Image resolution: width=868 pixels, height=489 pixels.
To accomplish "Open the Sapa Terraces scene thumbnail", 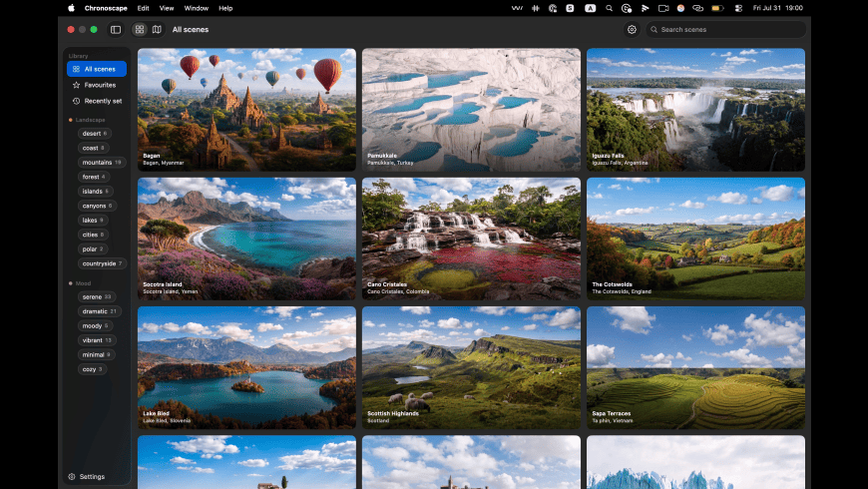I will (695, 367).
